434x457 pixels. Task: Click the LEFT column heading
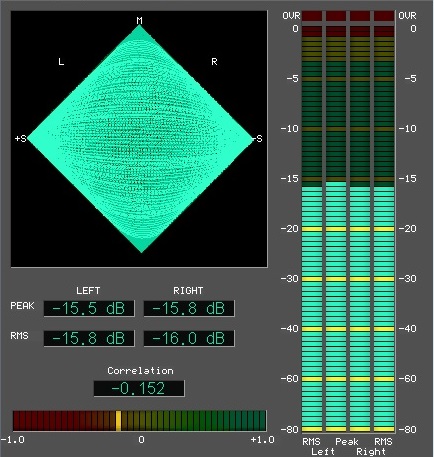click(x=88, y=291)
